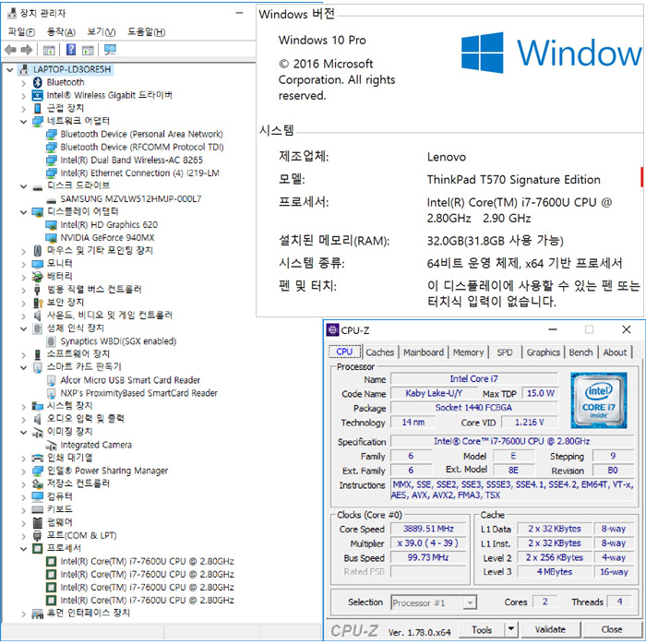This screenshot has height=644, width=646.
Task: Collapse the LAPTOP-LD3ORE5H root node
Action: coord(10,70)
